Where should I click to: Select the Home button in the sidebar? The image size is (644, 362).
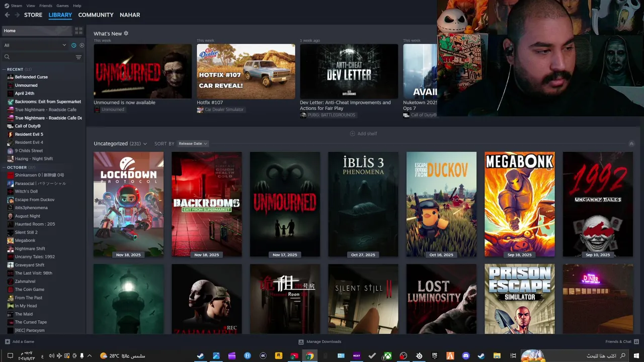pos(37,31)
